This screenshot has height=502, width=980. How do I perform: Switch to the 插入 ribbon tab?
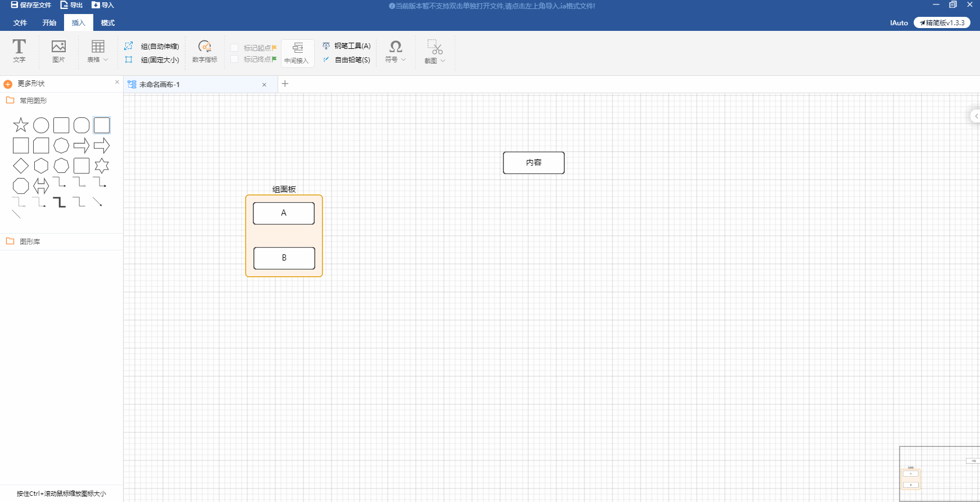[x=79, y=23]
